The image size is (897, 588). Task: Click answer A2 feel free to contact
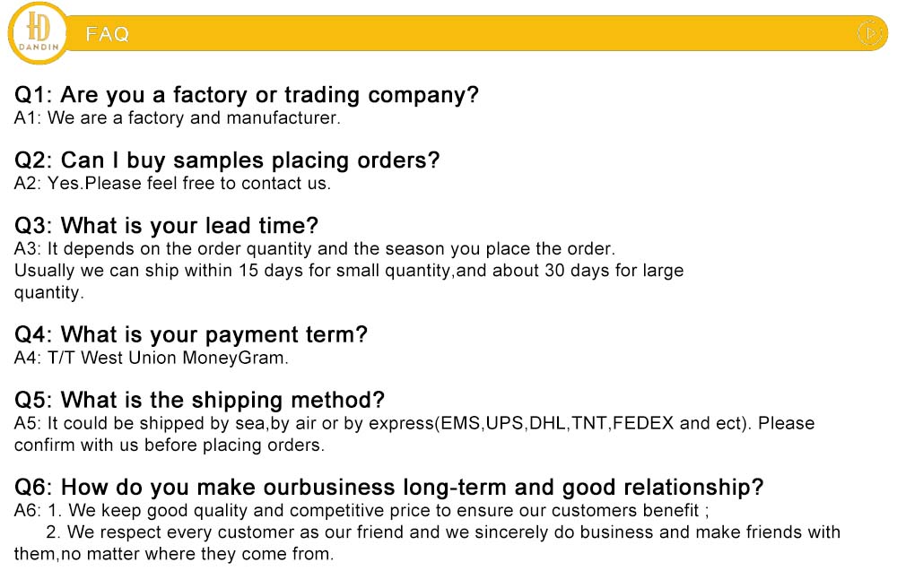172,184
